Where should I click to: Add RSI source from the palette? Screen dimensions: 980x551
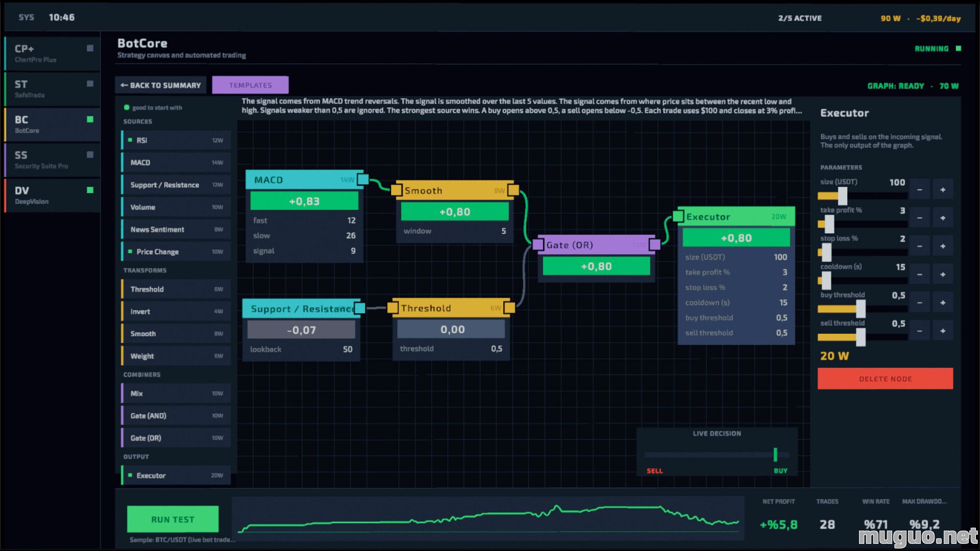[176, 140]
